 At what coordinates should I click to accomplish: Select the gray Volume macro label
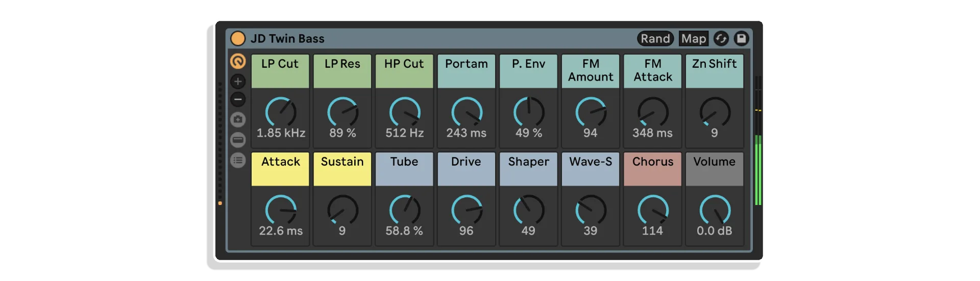pyautogui.click(x=715, y=169)
